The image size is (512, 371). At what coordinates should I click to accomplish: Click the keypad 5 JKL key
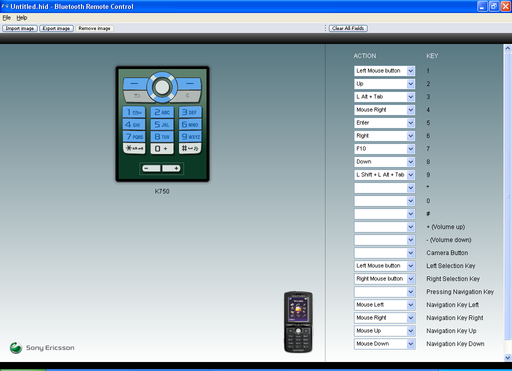tap(162, 125)
